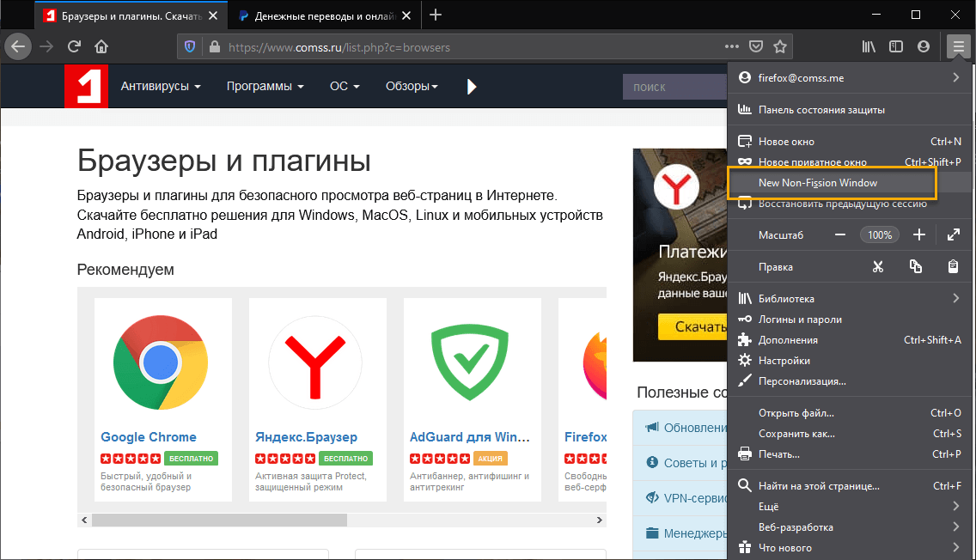Paste using clipboard icon
The height and width of the screenshot is (560, 976).
tap(953, 267)
